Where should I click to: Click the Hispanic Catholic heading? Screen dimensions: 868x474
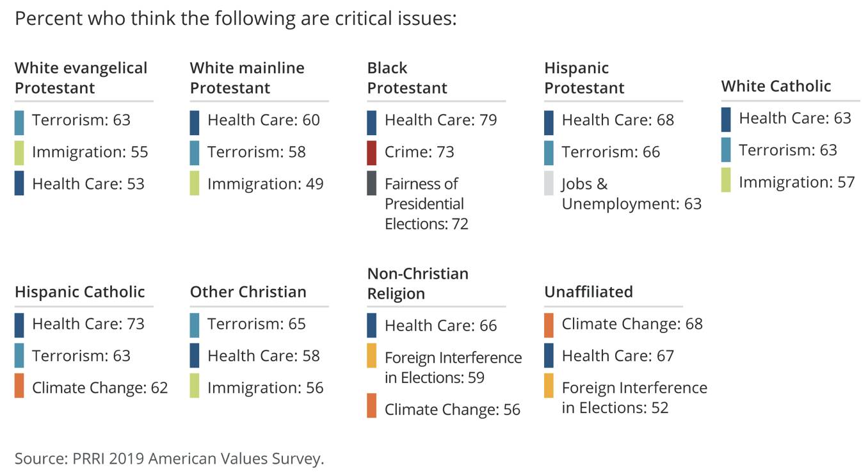80,291
